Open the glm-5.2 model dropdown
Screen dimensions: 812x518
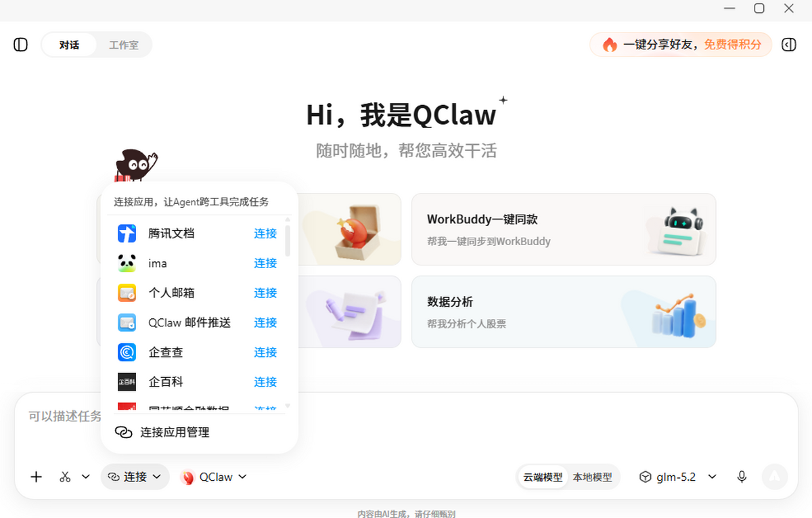tap(679, 477)
